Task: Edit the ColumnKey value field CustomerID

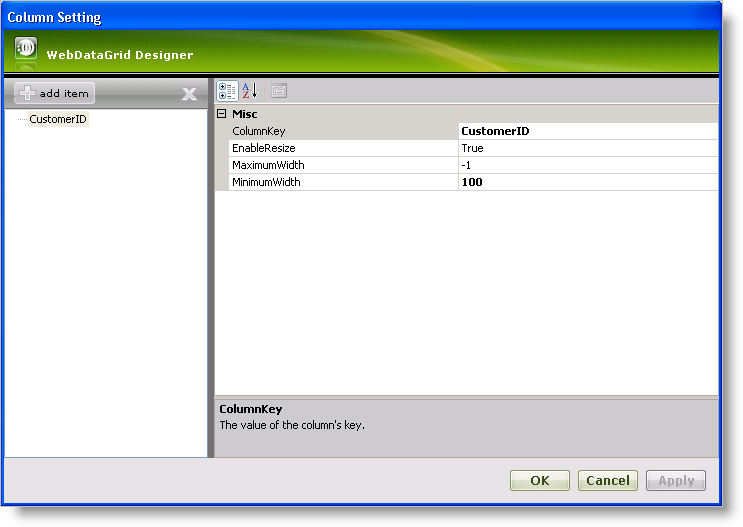Action: (587, 131)
